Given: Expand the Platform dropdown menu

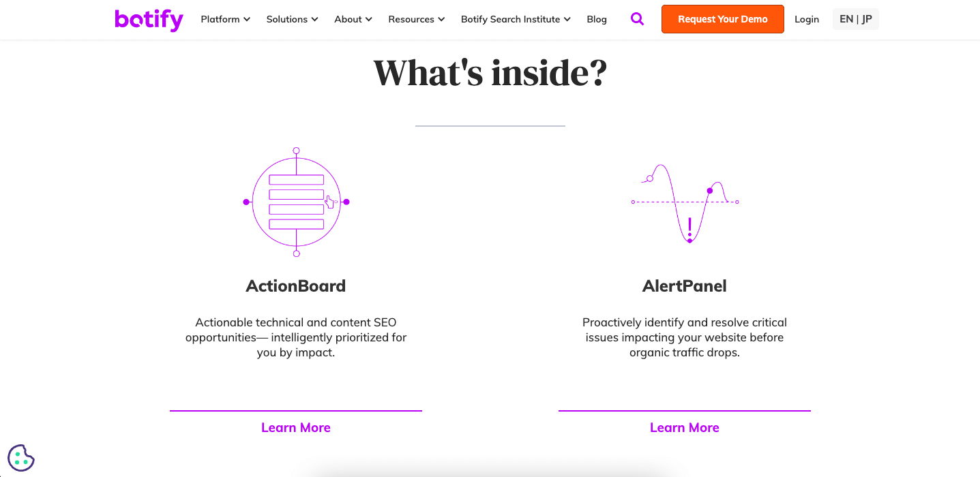Looking at the screenshot, I should 225,19.
